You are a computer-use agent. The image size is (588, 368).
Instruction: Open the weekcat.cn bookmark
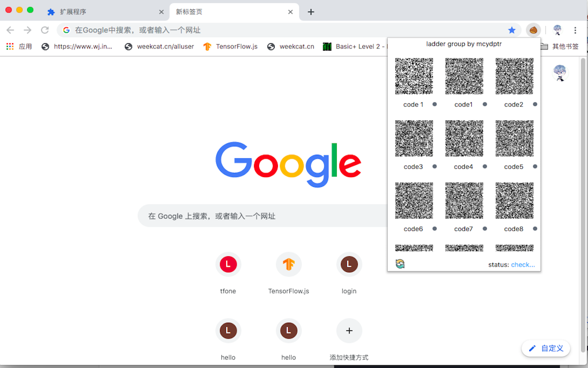291,46
